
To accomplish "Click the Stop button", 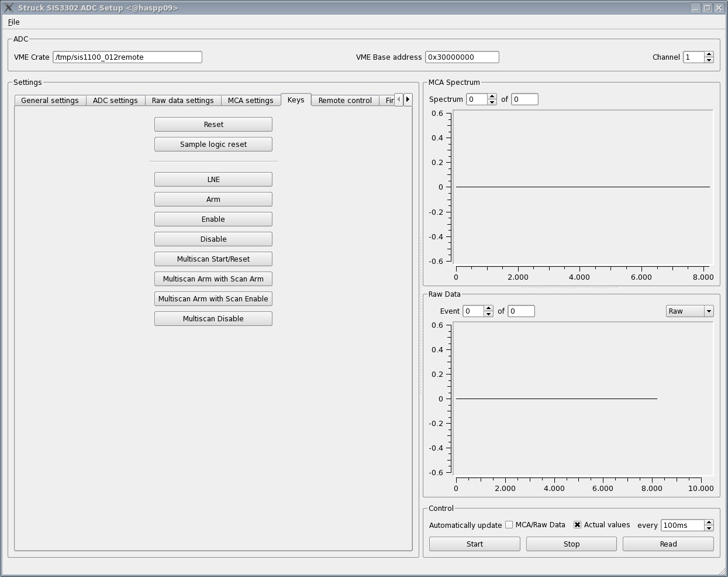I will click(x=571, y=544).
